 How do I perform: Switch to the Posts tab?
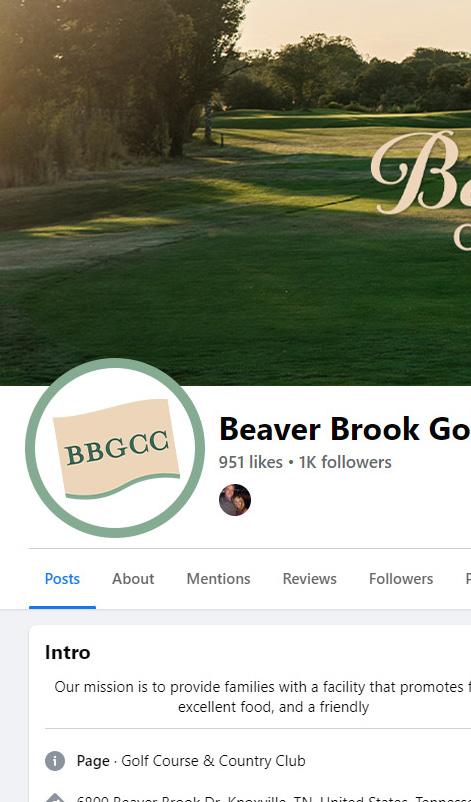tap(62, 578)
